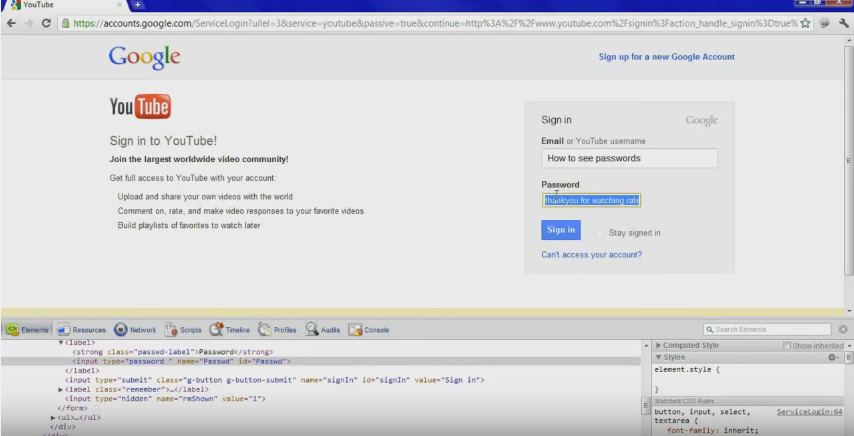Open a new browser tab
Image resolution: width=854 pixels, height=436 pixels.
137,5
